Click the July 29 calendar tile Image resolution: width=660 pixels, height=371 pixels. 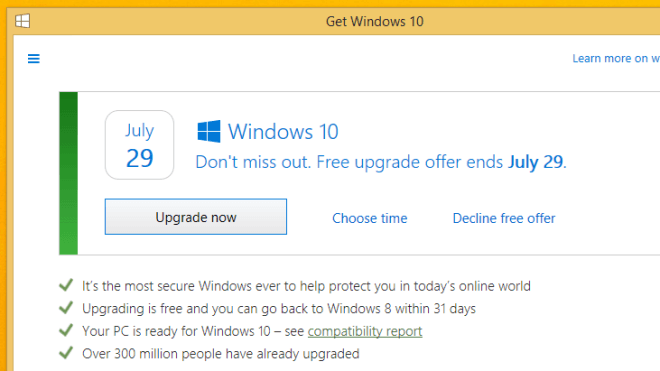pyautogui.click(x=139, y=145)
